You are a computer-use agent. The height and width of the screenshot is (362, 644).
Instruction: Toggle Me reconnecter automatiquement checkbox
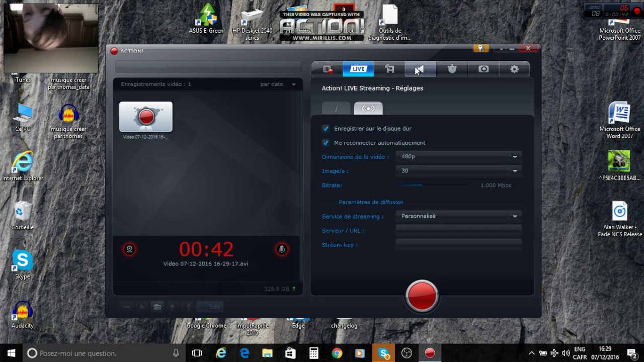coord(326,143)
